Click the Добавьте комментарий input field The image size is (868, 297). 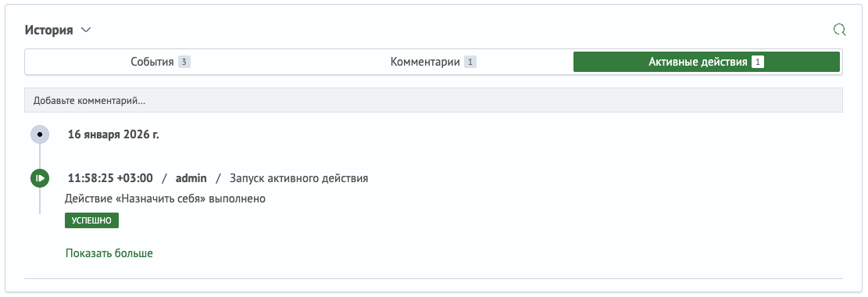[434, 100]
